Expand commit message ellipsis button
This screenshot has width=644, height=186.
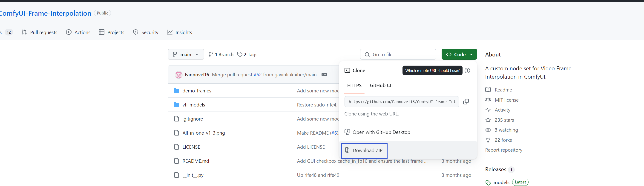pyautogui.click(x=324, y=75)
